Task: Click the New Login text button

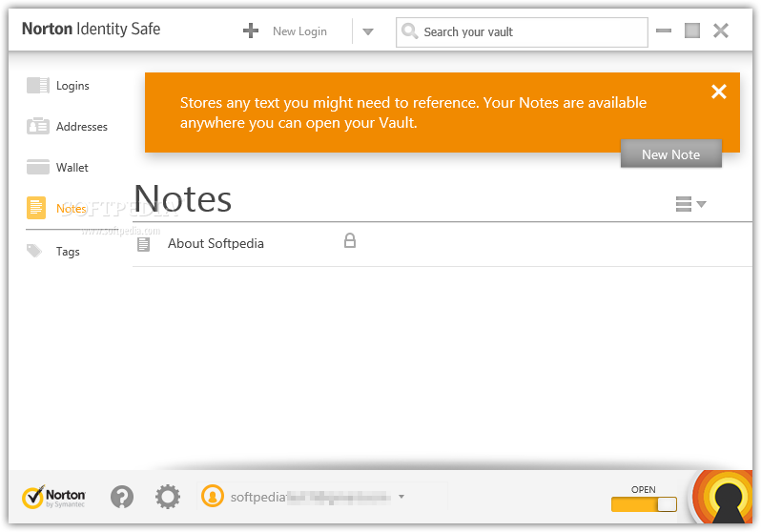Action: point(299,31)
